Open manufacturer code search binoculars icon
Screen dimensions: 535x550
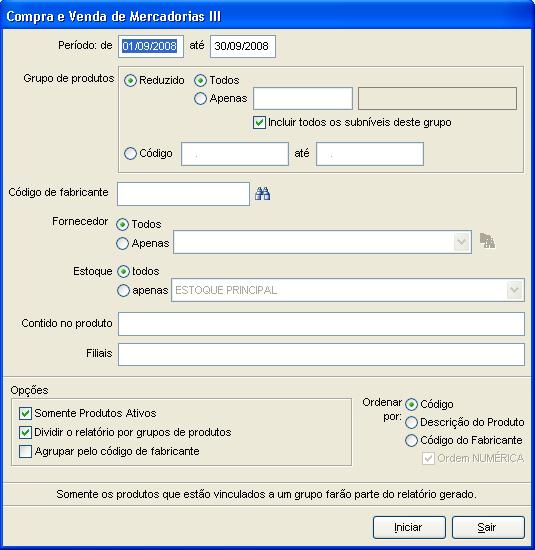point(262,194)
